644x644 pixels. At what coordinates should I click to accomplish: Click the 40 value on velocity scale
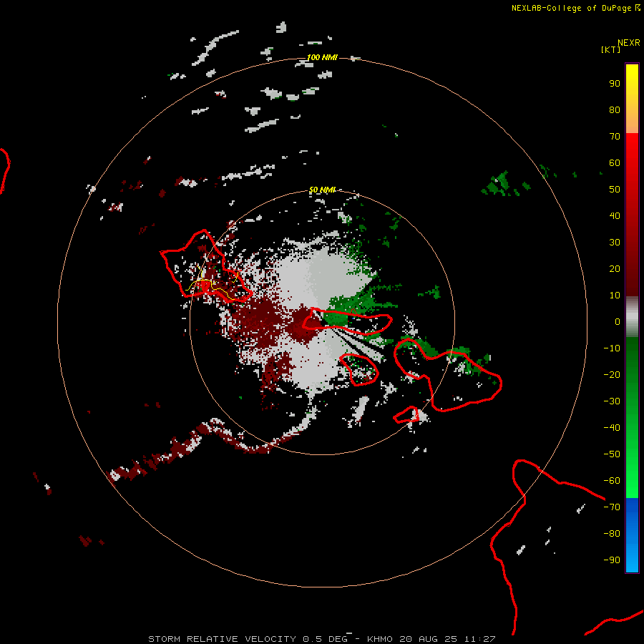(x=615, y=216)
